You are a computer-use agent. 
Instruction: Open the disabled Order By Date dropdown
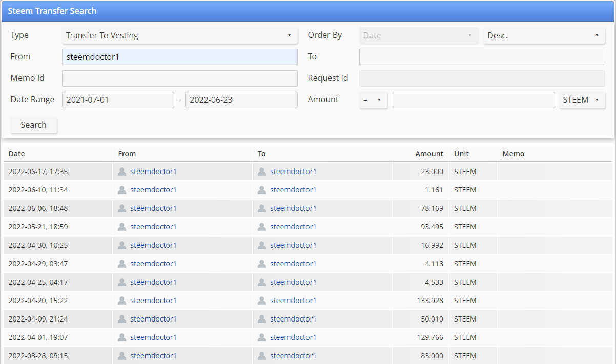(419, 35)
